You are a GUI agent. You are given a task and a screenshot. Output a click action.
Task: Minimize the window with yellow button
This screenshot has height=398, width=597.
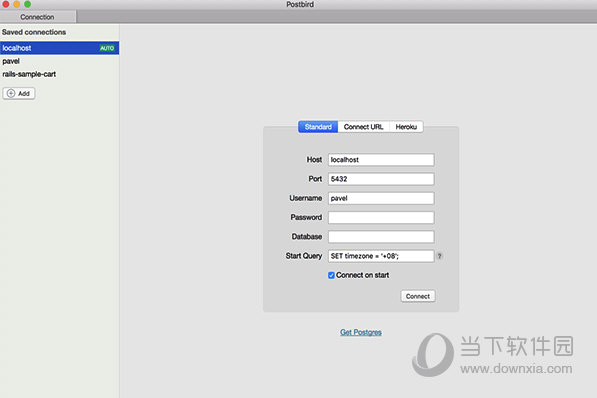(17, 4)
